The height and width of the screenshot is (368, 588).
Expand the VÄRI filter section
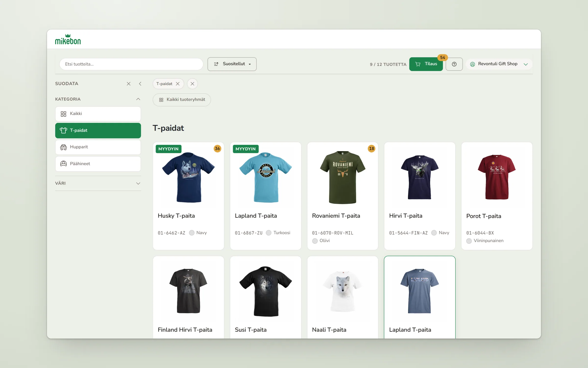(98, 183)
